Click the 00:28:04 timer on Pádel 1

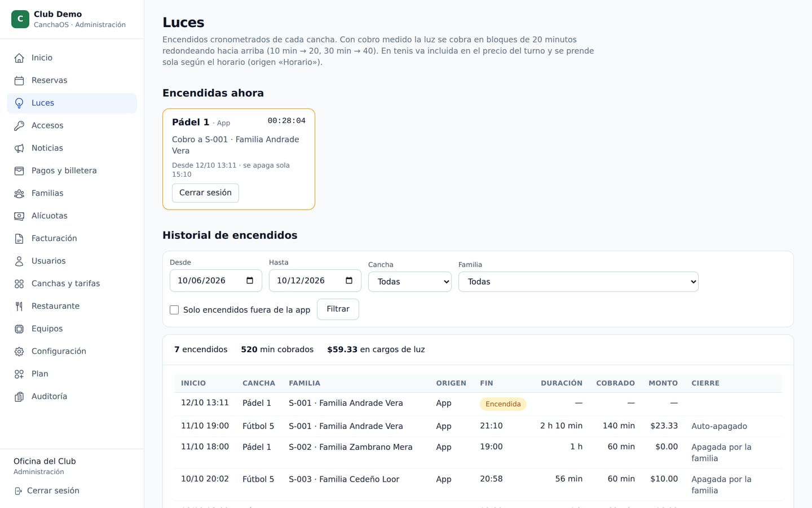tap(286, 121)
